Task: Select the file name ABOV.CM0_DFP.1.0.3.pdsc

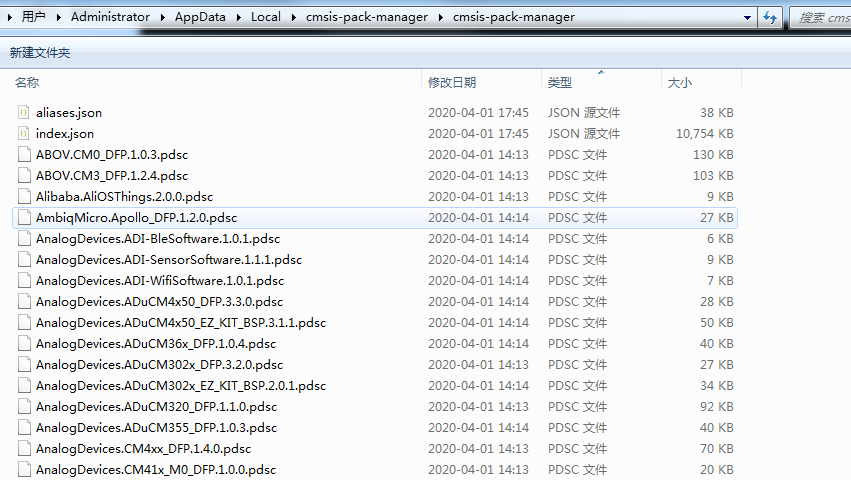Action: point(112,155)
